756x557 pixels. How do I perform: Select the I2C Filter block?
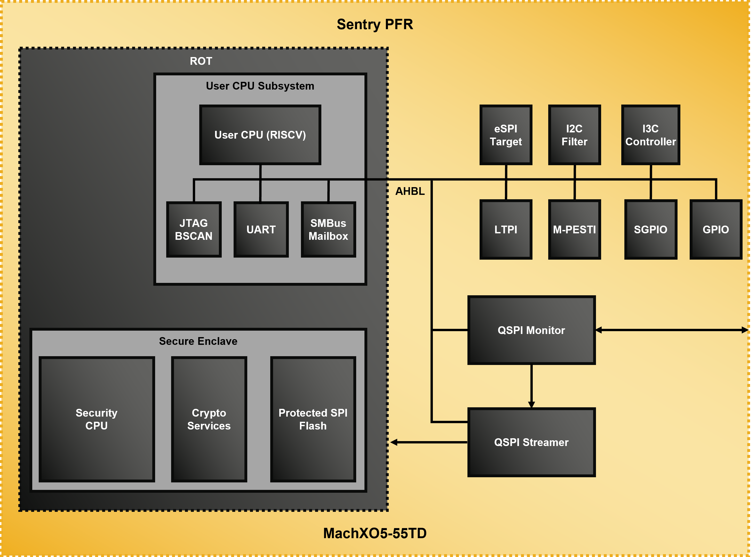pyautogui.click(x=574, y=135)
